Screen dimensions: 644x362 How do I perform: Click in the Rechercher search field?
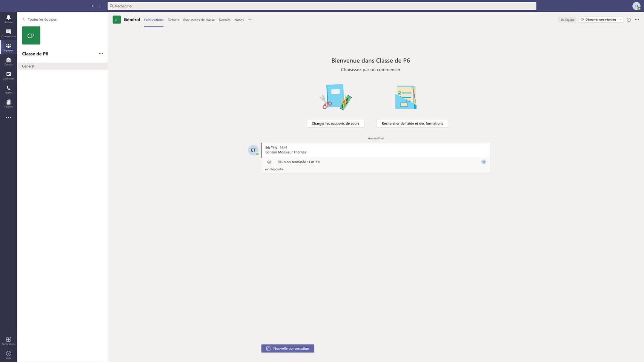click(x=322, y=6)
